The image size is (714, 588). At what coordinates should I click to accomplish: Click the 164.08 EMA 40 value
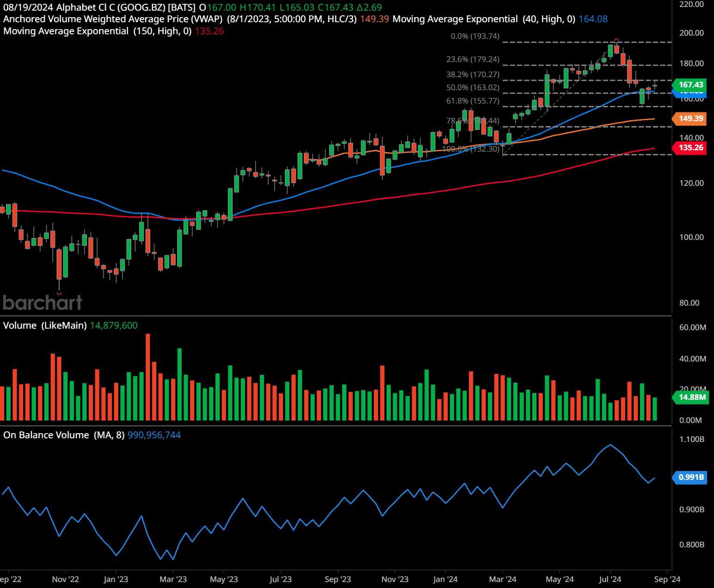pos(593,19)
